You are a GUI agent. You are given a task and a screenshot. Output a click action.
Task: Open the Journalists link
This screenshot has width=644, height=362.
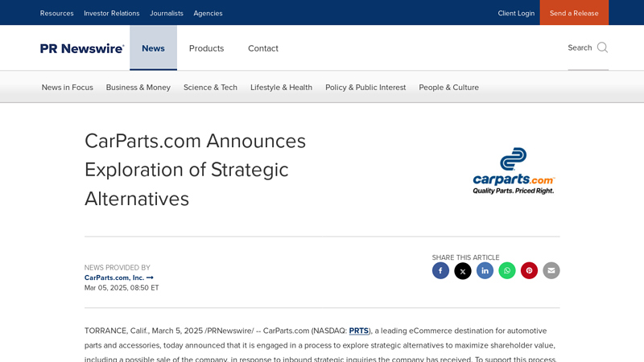[x=167, y=13]
